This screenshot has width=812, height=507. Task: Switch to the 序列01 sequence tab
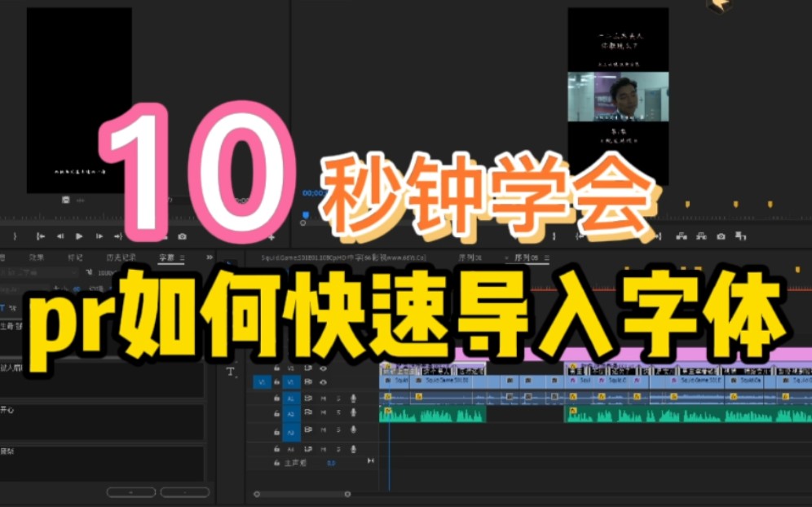tap(470, 257)
